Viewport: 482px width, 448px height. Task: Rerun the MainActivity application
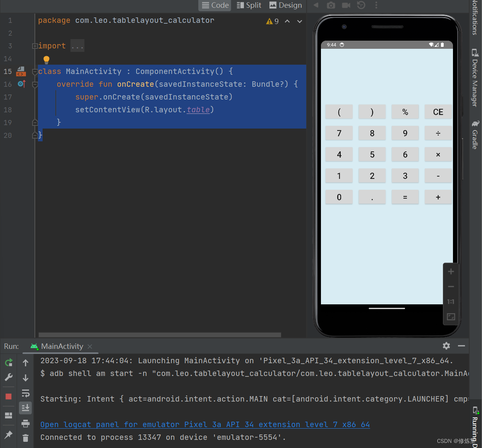coord(9,362)
